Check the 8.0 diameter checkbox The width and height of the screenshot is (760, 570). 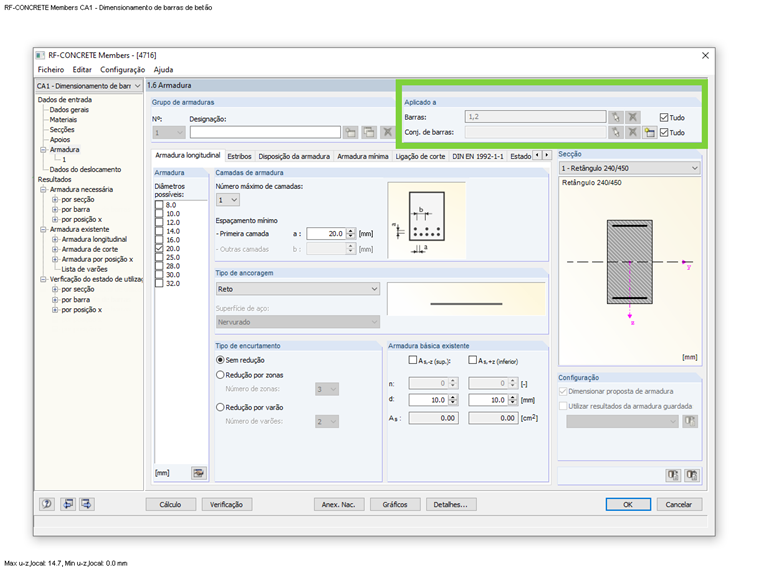click(159, 205)
